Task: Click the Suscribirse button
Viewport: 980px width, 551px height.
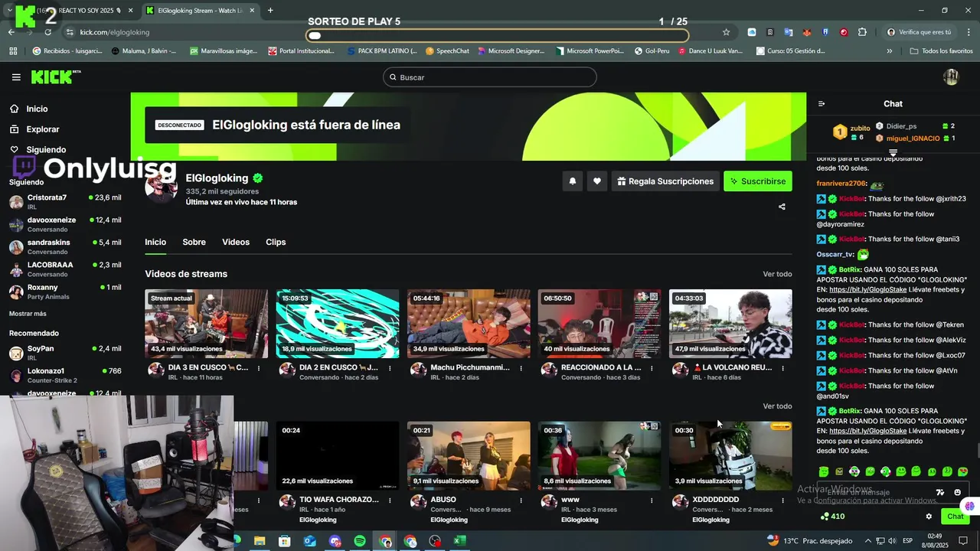Action: tap(758, 181)
